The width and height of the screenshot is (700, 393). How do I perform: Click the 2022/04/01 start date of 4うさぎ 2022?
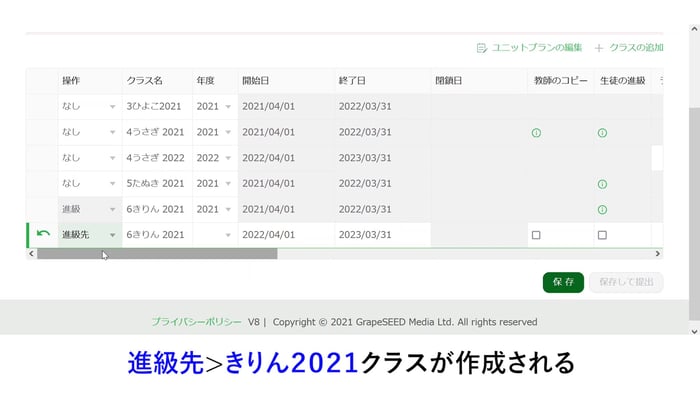(x=268, y=158)
